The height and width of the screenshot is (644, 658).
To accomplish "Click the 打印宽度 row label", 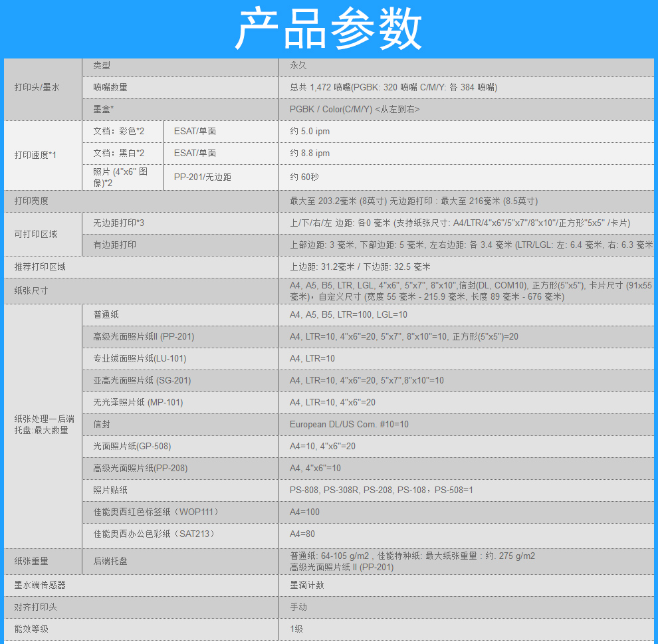I will (32, 201).
